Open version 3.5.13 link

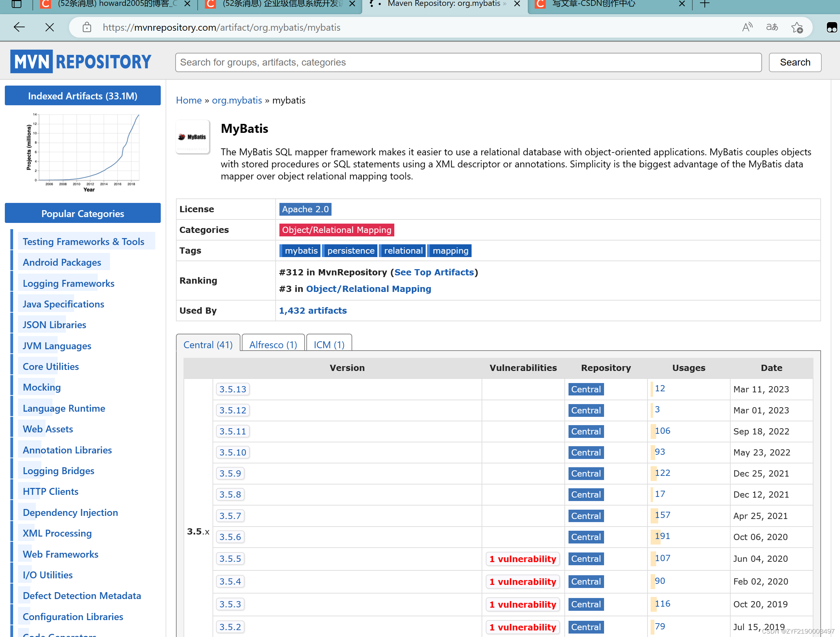pos(233,389)
